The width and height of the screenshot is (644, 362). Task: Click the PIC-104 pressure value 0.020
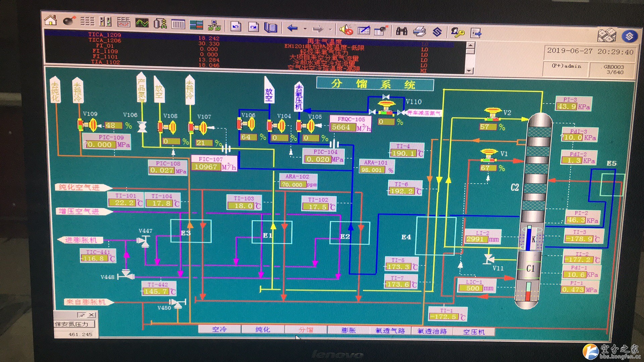pos(318,160)
